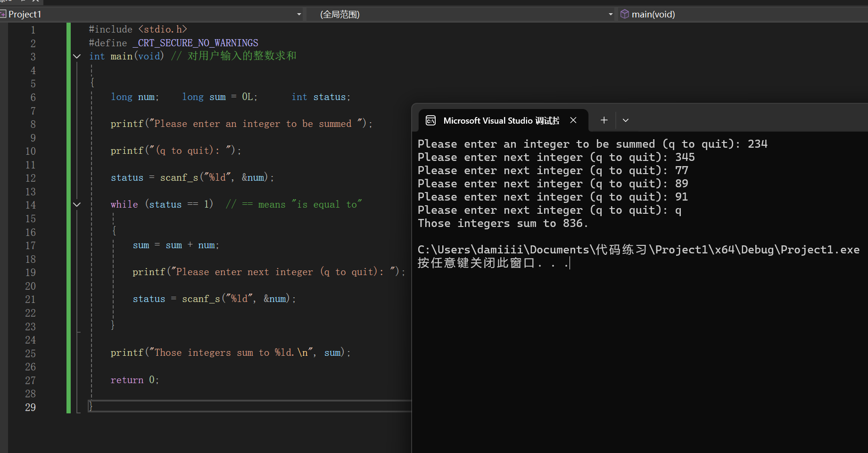The height and width of the screenshot is (453, 868).
Task: Click the return 0; statement
Action: click(135, 380)
